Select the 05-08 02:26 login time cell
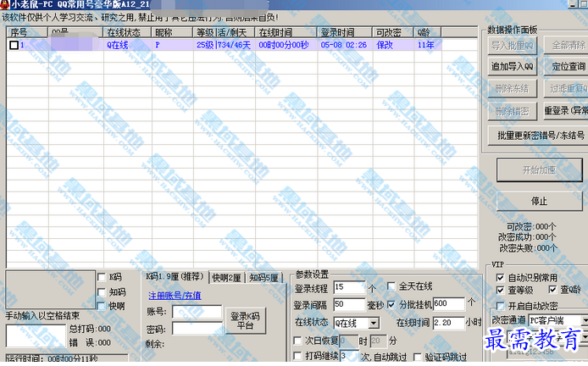The image size is (588, 366). point(345,45)
